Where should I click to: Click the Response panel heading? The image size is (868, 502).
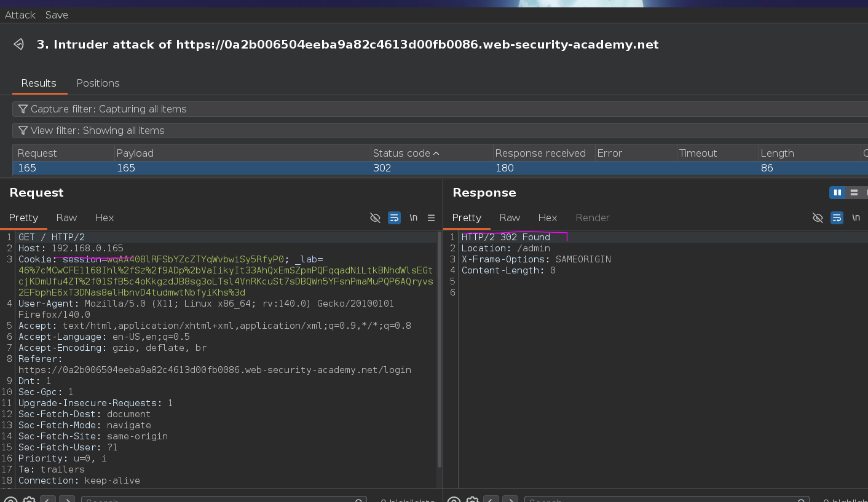point(484,192)
